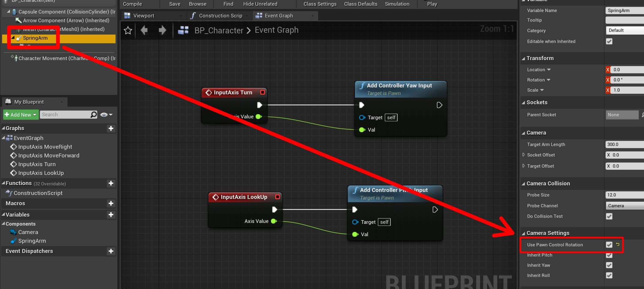Click the InputAxis Turn node event icon

[x=209, y=93]
